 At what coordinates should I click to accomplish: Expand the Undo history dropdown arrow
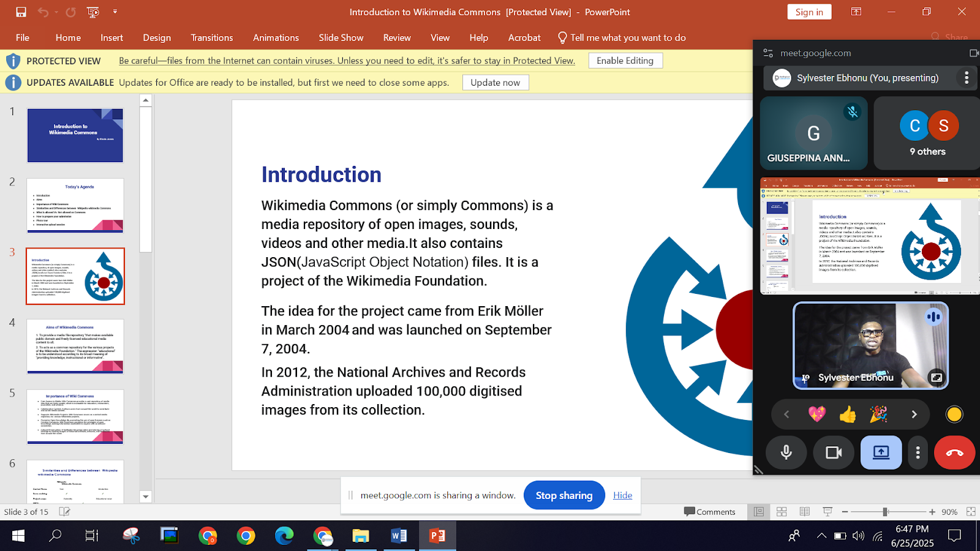tap(56, 12)
